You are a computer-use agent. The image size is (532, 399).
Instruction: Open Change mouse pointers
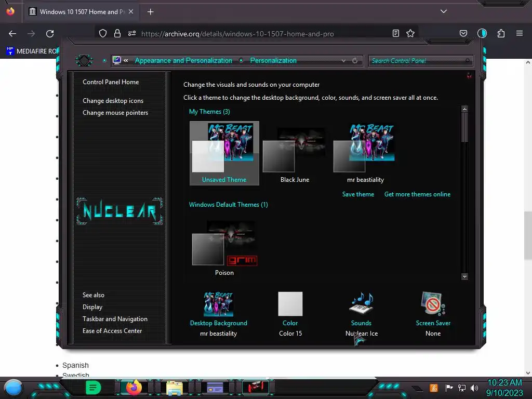115,113
